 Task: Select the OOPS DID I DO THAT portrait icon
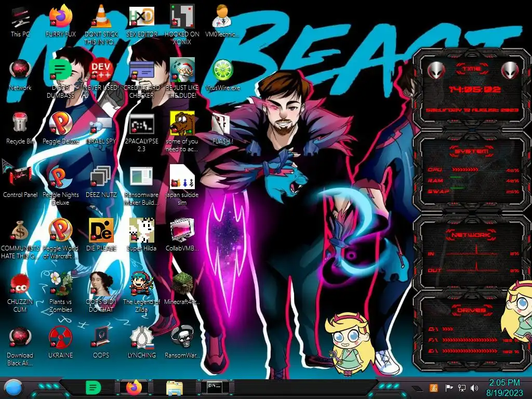tap(101, 292)
